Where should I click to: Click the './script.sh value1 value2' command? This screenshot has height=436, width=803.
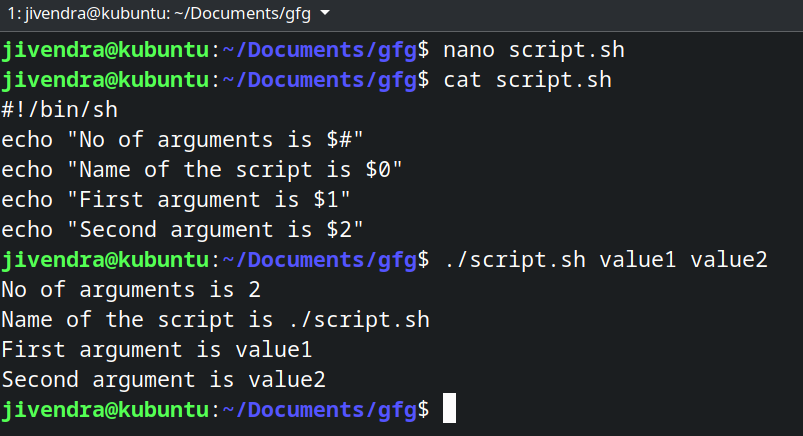(x=605, y=260)
